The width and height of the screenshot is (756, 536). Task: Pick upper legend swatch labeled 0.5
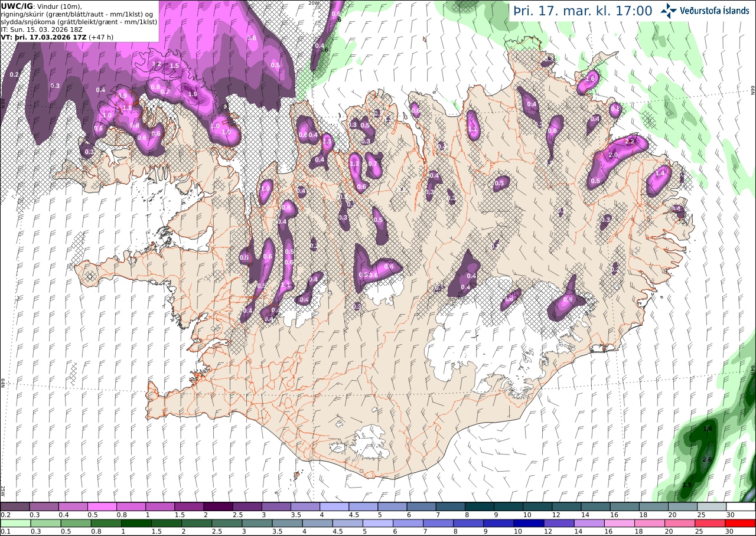[x=102, y=506]
